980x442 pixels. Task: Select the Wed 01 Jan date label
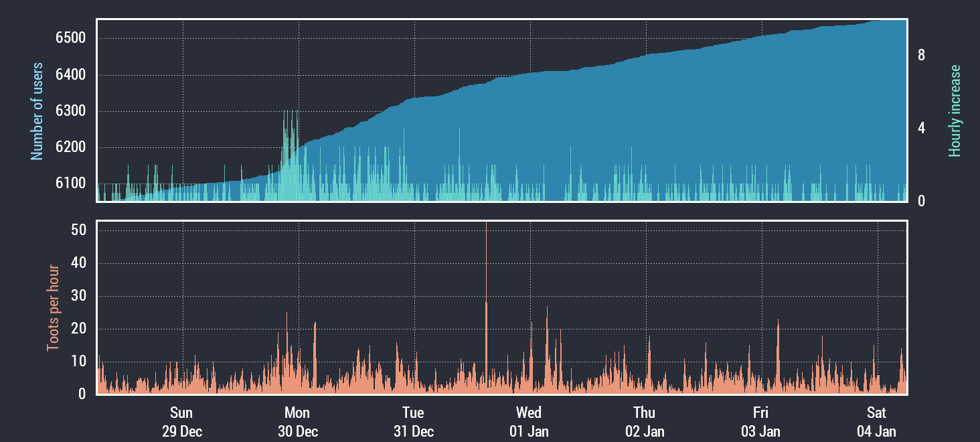coord(529,422)
